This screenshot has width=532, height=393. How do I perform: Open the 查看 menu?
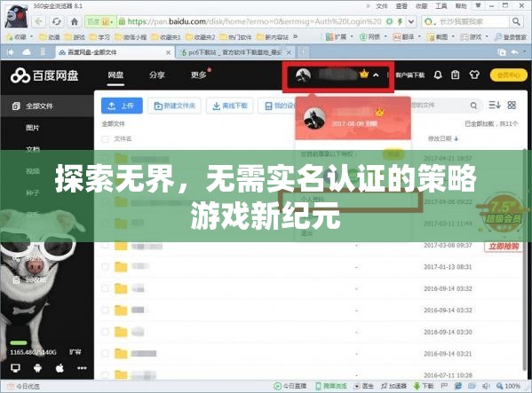point(401,6)
